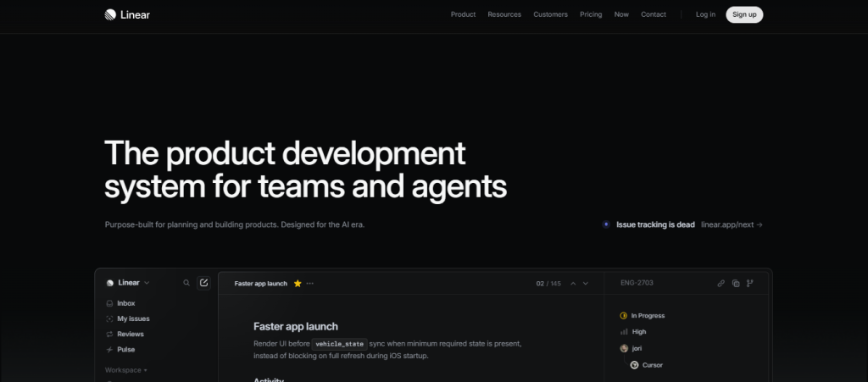This screenshot has width=868, height=382.
Task: Go to next issue with the down chevron
Action: point(586,284)
